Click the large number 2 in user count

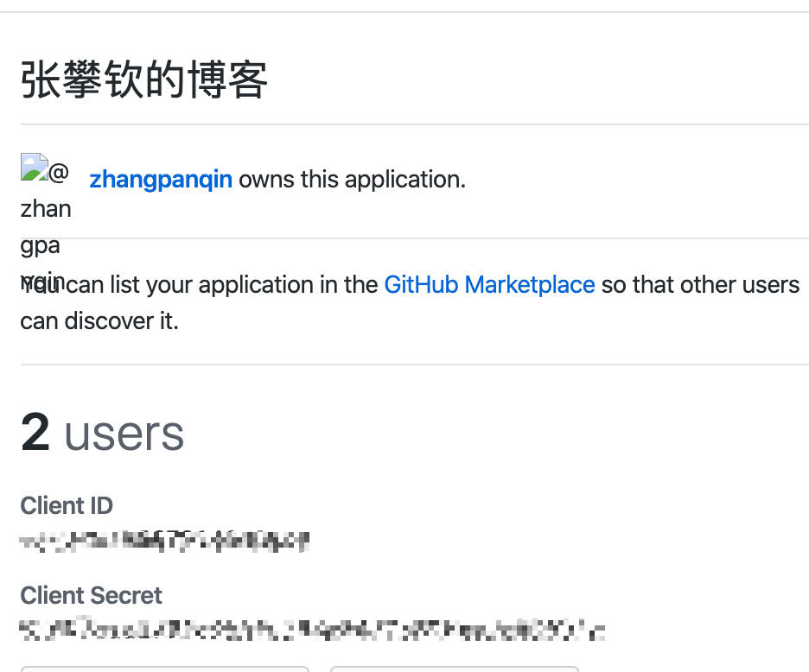coord(36,433)
